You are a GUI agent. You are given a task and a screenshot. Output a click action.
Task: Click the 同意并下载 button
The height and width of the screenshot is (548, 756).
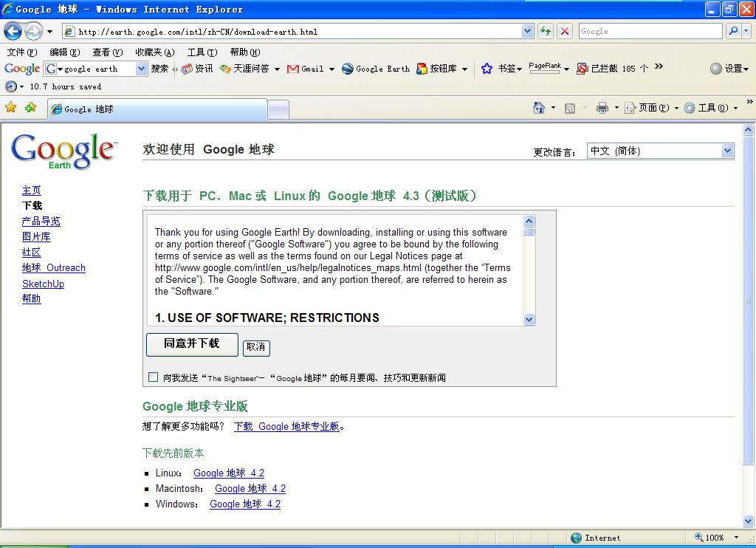click(192, 344)
